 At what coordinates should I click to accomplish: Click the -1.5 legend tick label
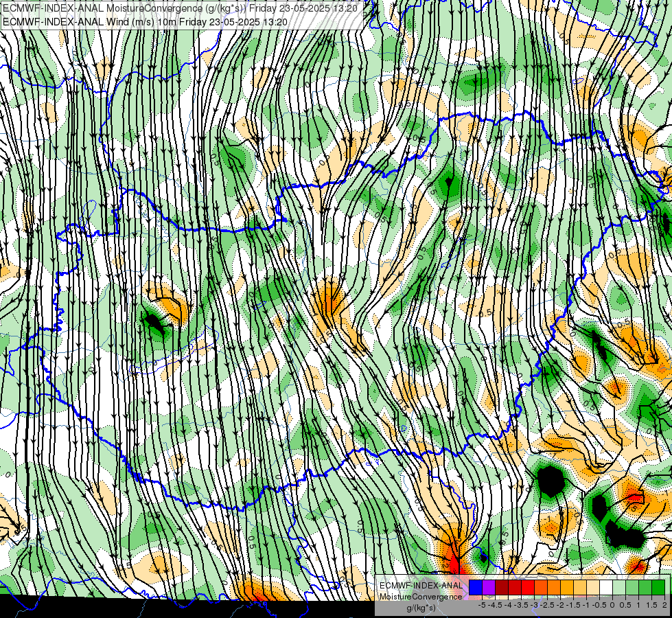click(573, 605)
